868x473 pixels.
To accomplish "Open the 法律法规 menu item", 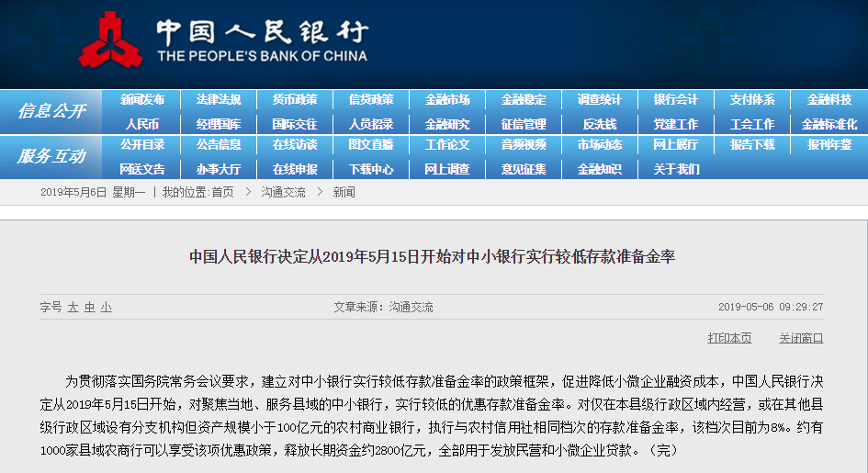I will pos(219,99).
